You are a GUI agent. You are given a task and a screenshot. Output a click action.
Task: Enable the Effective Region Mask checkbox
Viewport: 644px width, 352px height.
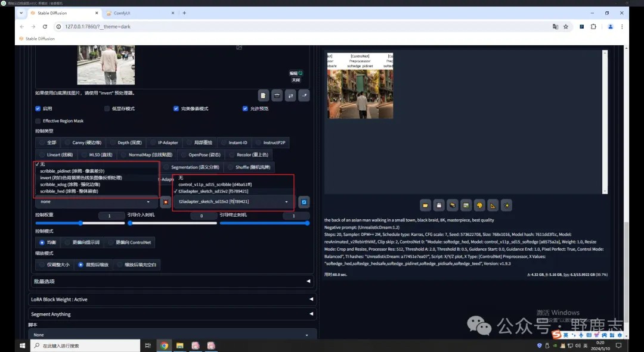[x=38, y=121]
